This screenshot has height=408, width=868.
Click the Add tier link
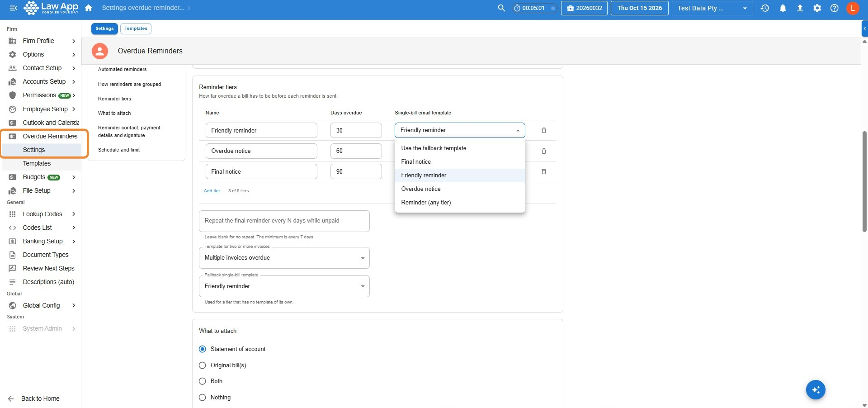coord(212,191)
